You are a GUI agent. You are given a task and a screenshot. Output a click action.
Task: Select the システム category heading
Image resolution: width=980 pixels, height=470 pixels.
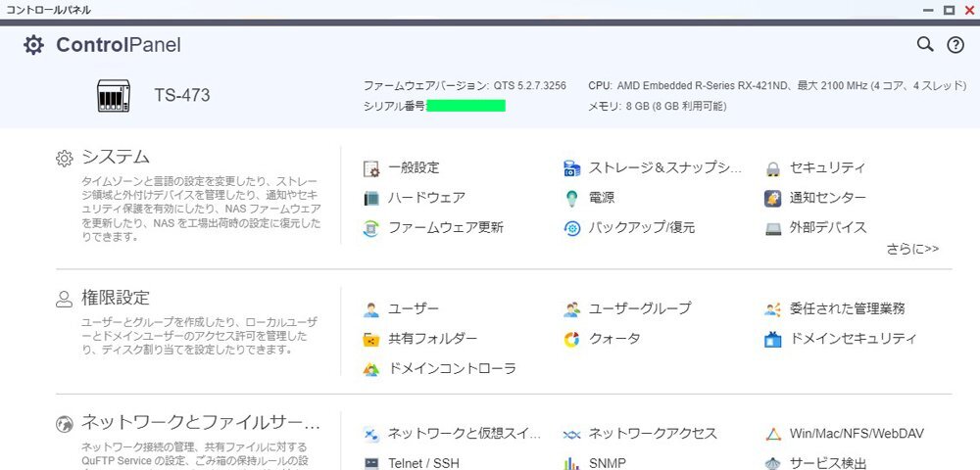(115, 157)
